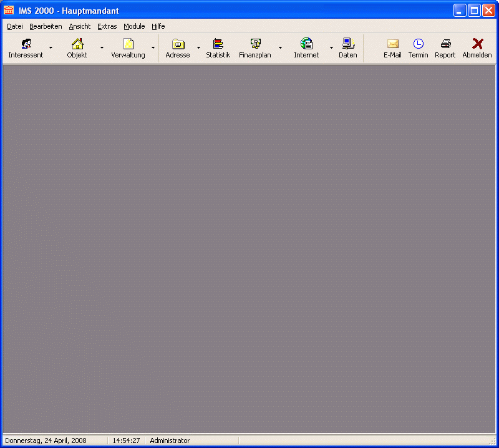Minimize the IMS 2000 window
The width and height of the screenshot is (499, 448).
point(460,11)
